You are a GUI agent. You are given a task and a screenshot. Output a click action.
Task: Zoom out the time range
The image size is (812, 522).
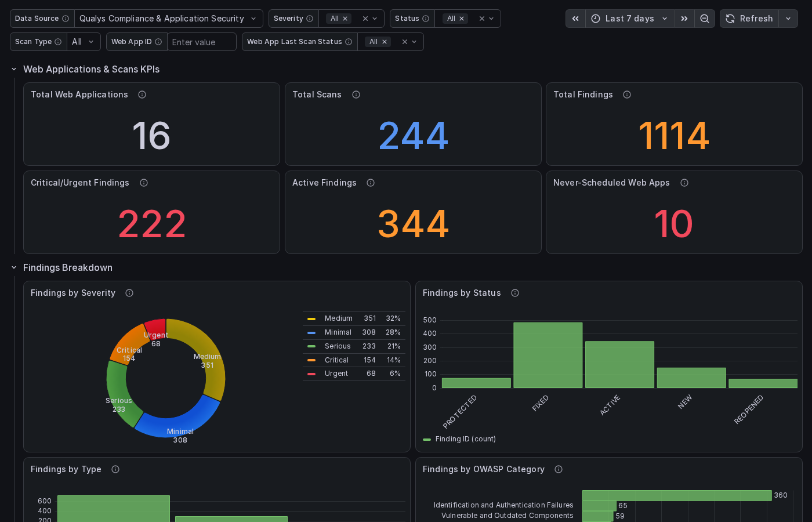(705, 19)
